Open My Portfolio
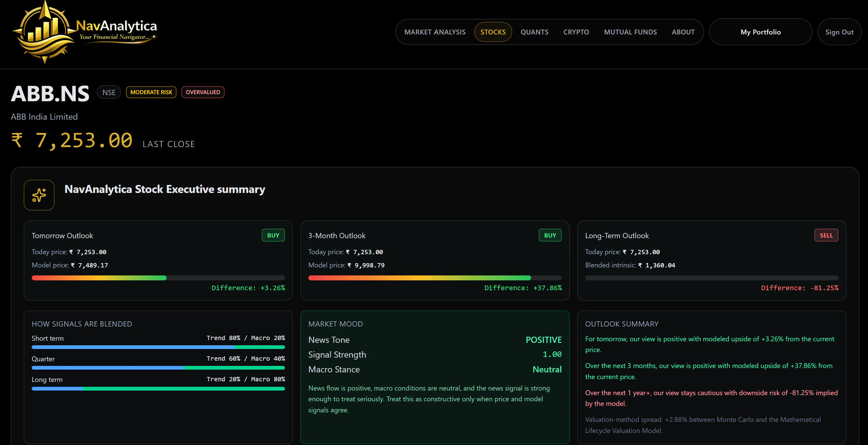868x445 pixels. 761,32
